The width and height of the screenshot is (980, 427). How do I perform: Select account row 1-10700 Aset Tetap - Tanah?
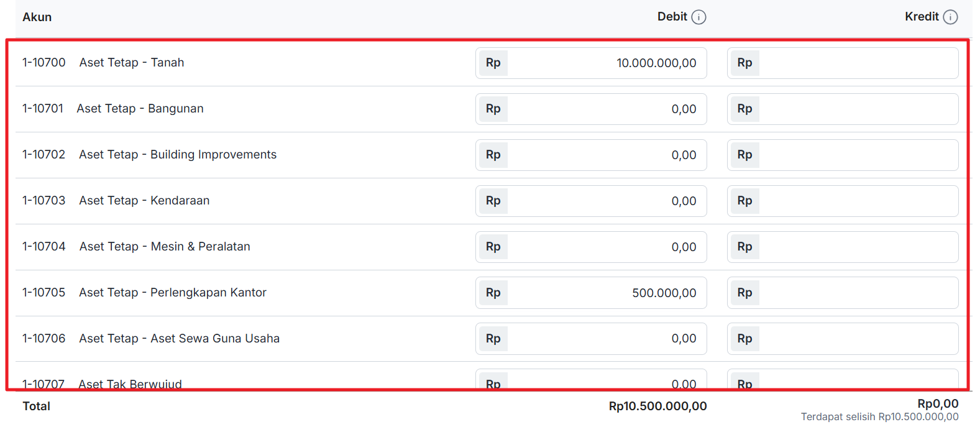coord(132,63)
